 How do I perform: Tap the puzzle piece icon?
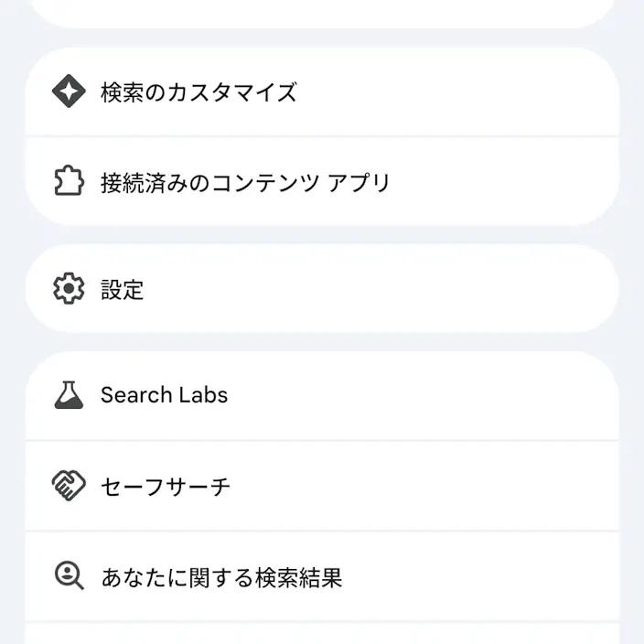(69, 181)
